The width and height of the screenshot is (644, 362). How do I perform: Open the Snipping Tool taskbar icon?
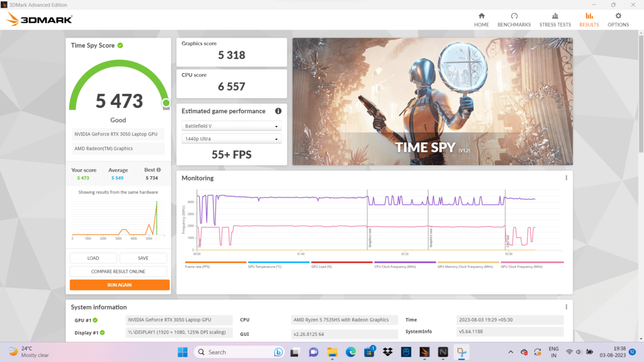(x=461, y=352)
